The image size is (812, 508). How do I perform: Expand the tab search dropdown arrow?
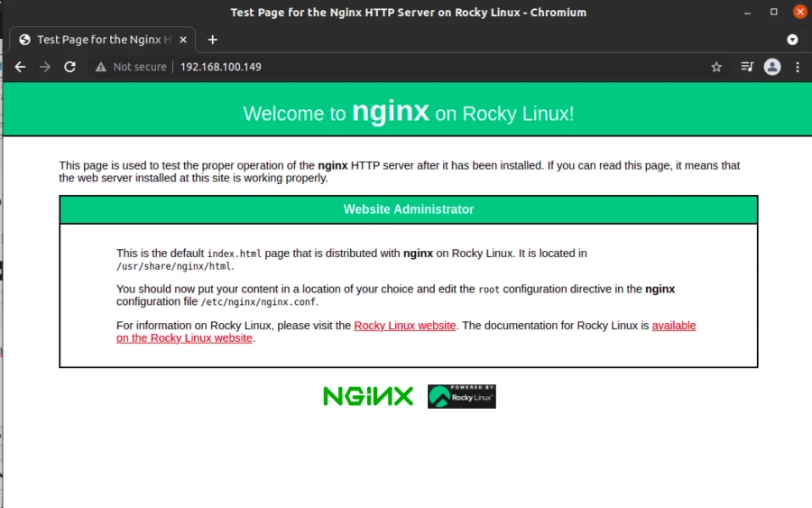coord(792,40)
